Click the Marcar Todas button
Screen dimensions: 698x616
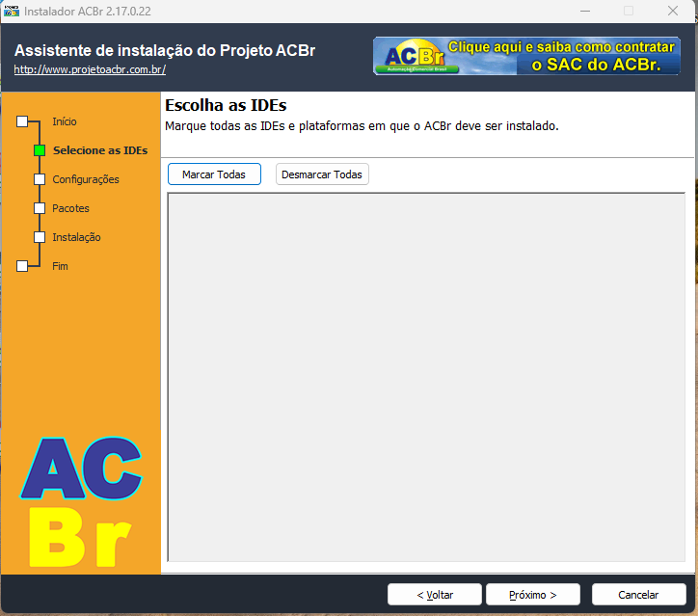point(214,174)
